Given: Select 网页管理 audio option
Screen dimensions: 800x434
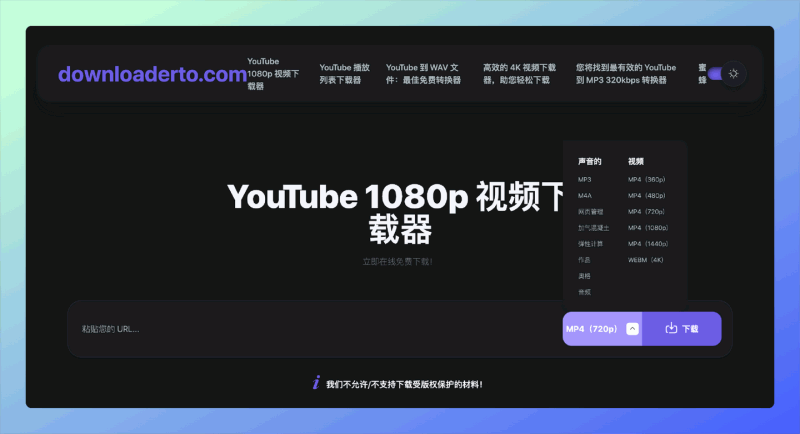Looking at the screenshot, I should [590, 212].
